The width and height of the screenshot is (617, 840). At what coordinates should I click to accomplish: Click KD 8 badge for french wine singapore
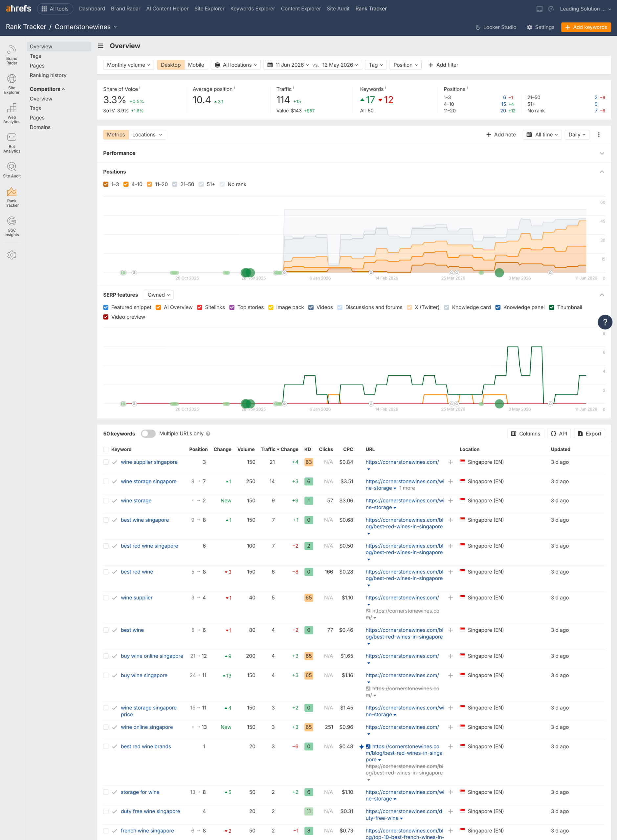click(309, 831)
